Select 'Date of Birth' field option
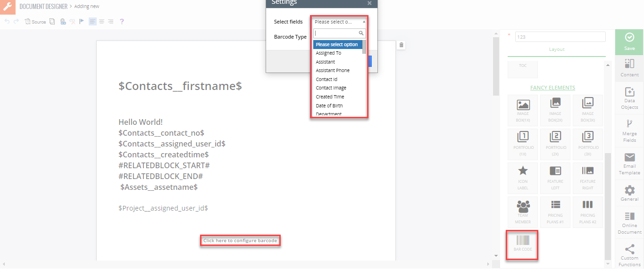Screen dimensions: 644x269 (338, 106)
